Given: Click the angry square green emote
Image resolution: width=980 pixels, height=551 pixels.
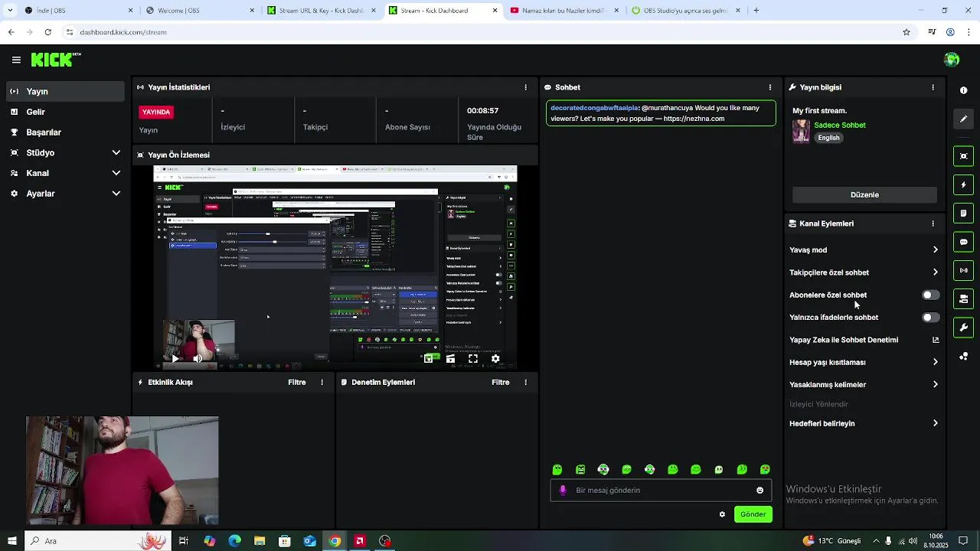Looking at the screenshot, I should tap(580, 470).
